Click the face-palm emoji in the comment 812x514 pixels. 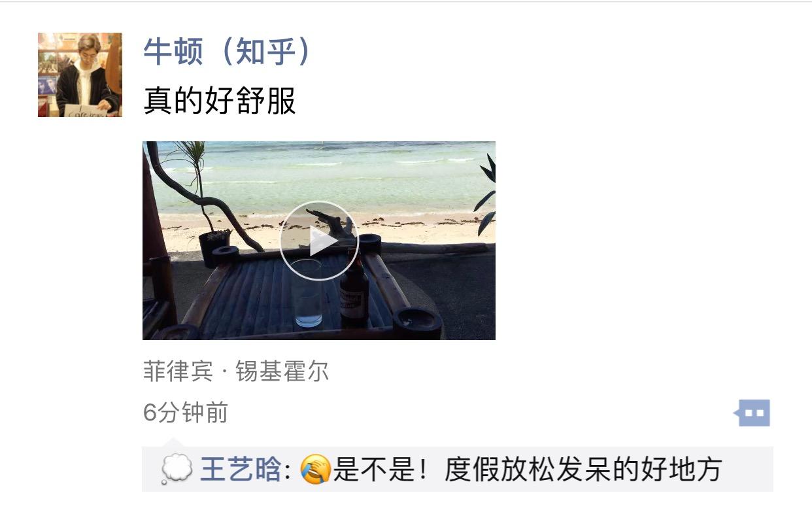(x=315, y=470)
